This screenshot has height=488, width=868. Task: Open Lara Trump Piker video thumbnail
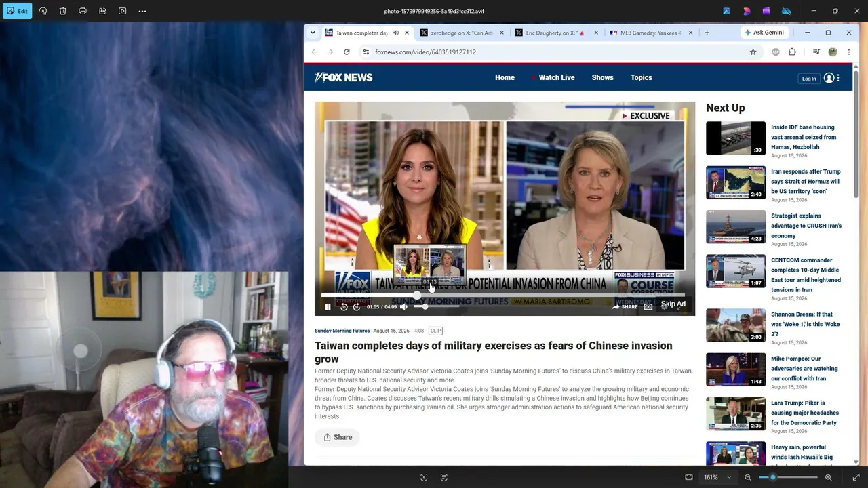[x=736, y=414]
